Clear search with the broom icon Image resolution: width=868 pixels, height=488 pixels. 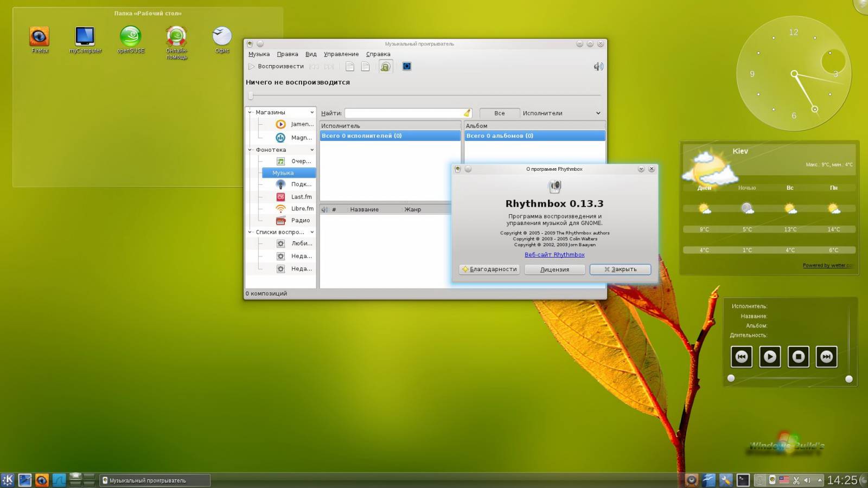467,113
